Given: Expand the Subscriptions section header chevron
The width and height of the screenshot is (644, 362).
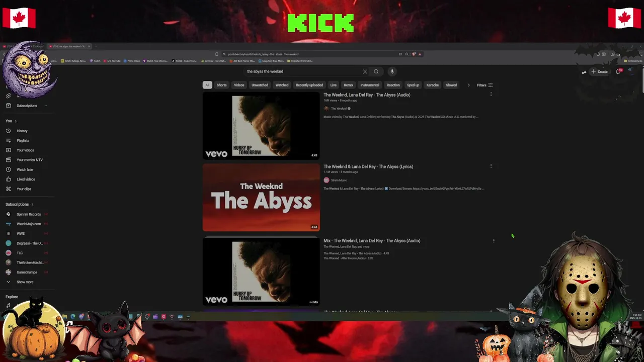Looking at the screenshot, I should (x=32, y=205).
